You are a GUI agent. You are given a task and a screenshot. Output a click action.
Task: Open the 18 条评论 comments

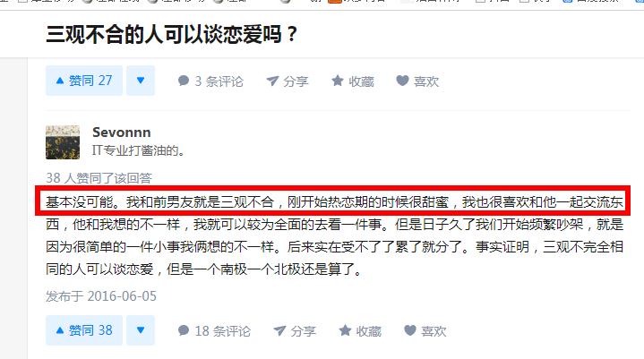214,331
